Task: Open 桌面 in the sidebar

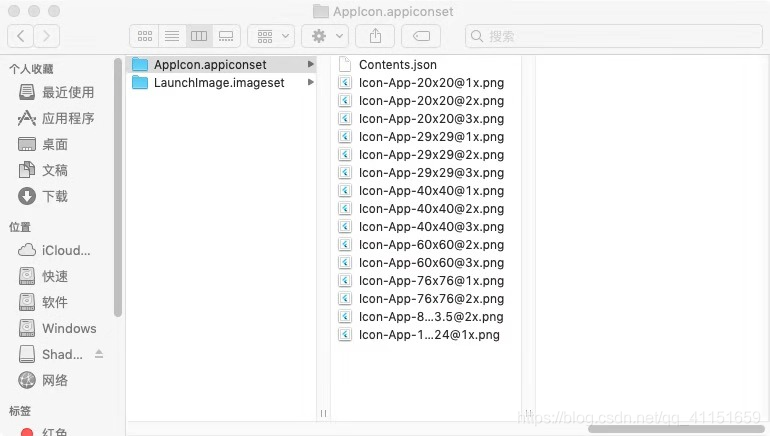Action: click(x=43, y=144)
